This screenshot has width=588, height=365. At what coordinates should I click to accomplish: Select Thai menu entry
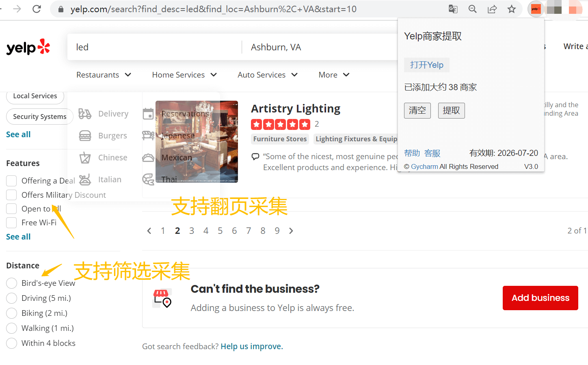(x=169, y=179)
